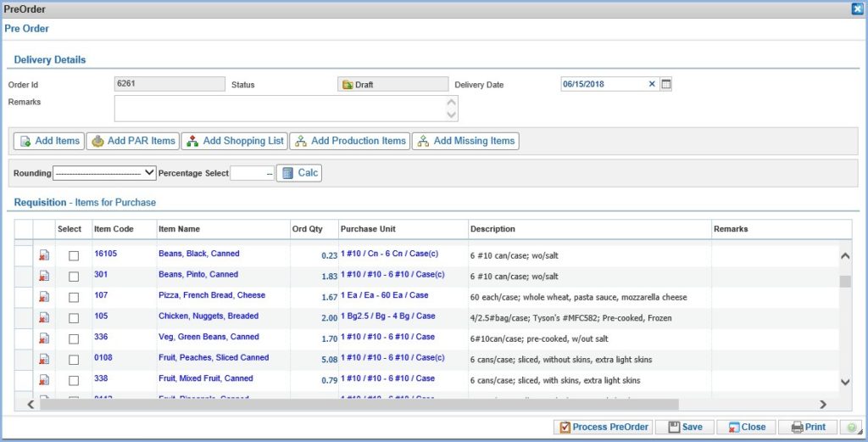868x442 pixels.
Task: Delete the Beans, Black, Canned row icon
Action: pyautogui.click(x=44, y=255)
